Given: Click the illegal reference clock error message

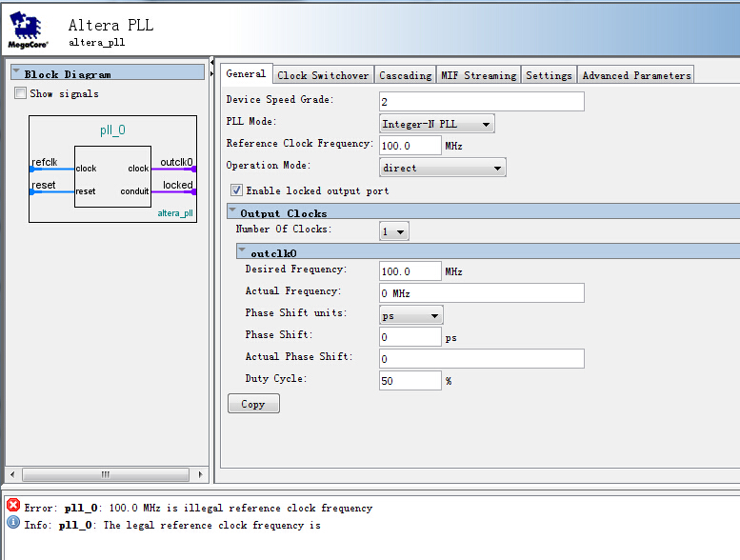Looking at the screenshot, I should point(198,509).
